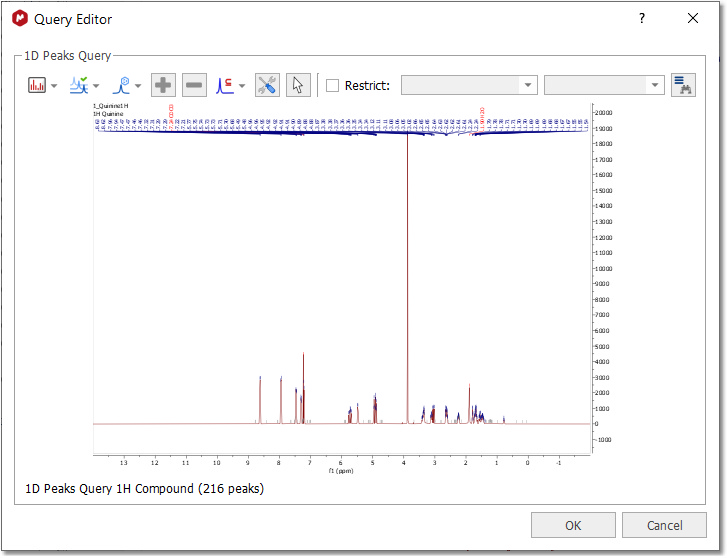Click the plus Add peak button

pyautogui.click(x=163, y=85)
